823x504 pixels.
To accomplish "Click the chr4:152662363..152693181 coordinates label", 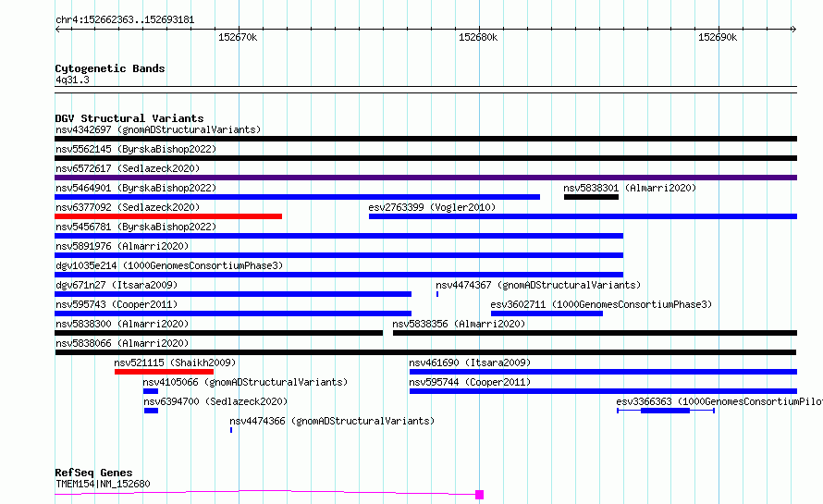I will 125,20.
